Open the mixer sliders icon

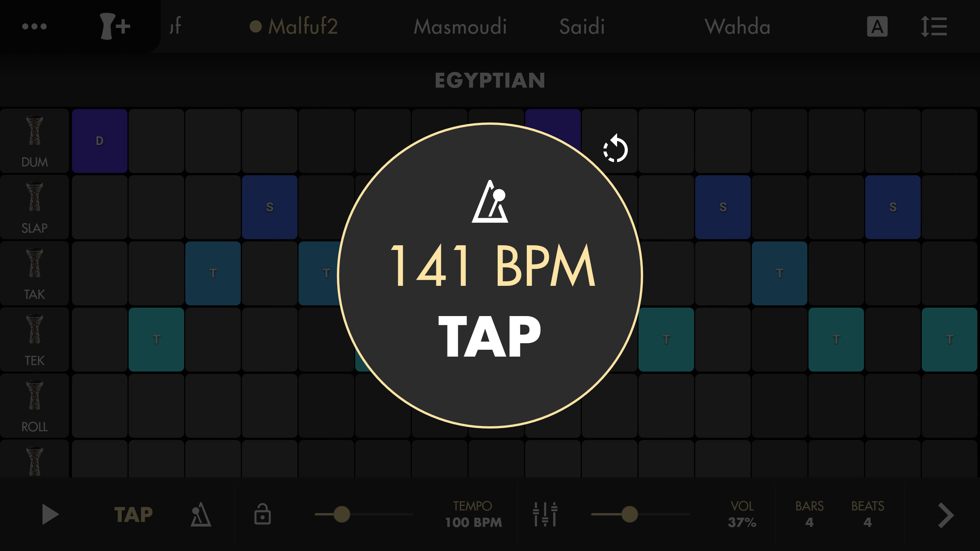tap(545, 514)
